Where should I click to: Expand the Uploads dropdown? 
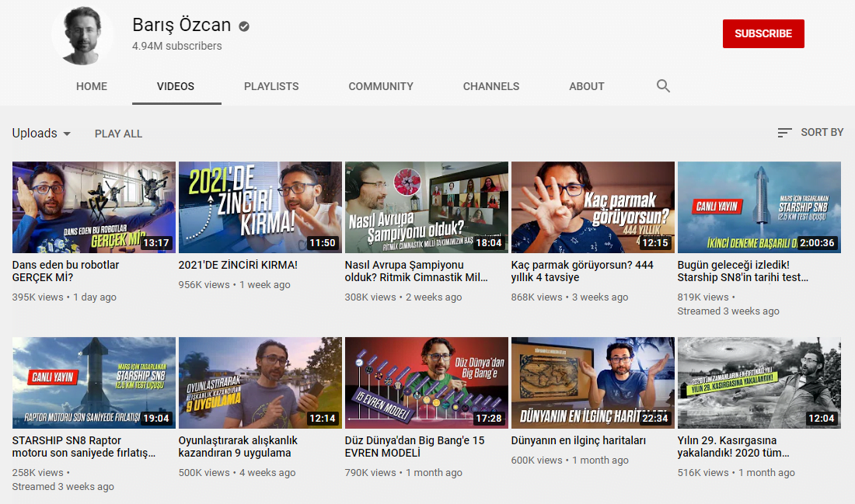[40, 133]
